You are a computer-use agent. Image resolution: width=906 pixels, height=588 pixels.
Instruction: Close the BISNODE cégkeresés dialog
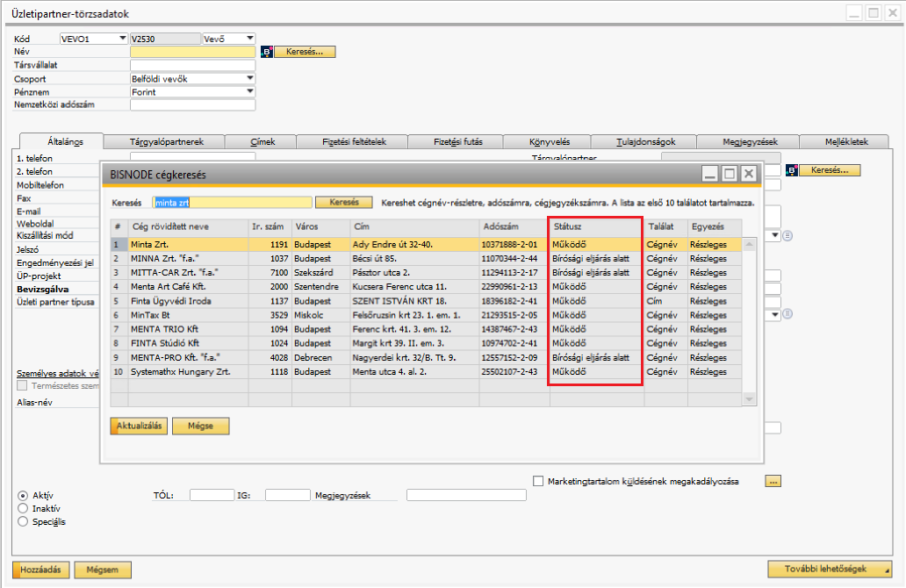pyautogui.click(x=748, y=174)
